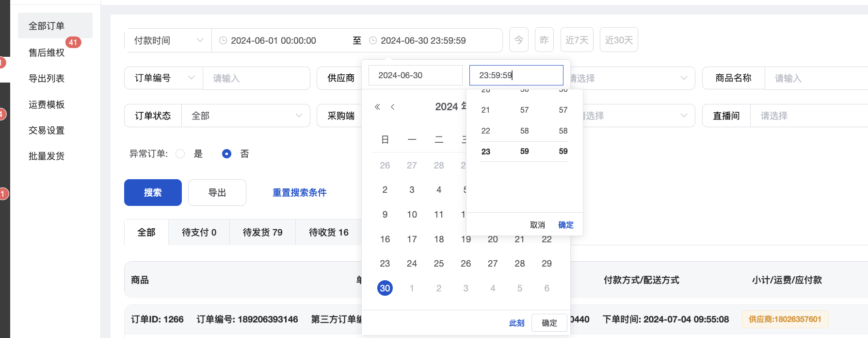Click the blue 搜索 button
868x338 pixels.
pos(153,193)
